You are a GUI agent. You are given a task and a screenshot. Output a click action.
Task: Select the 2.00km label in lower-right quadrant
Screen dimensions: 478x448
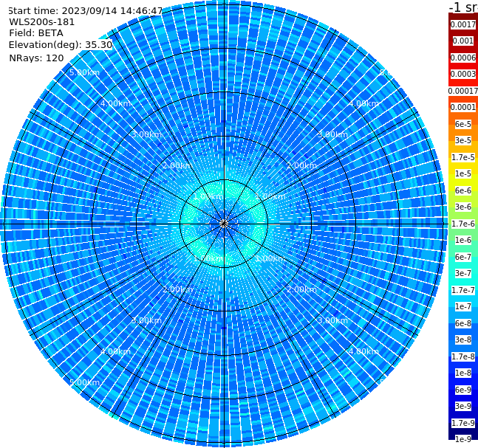(302, 289)
